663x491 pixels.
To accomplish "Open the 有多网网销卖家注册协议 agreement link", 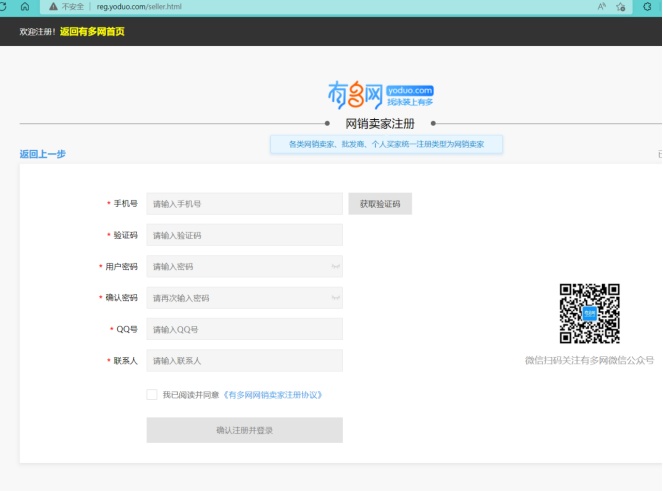I will click(272, 395).
